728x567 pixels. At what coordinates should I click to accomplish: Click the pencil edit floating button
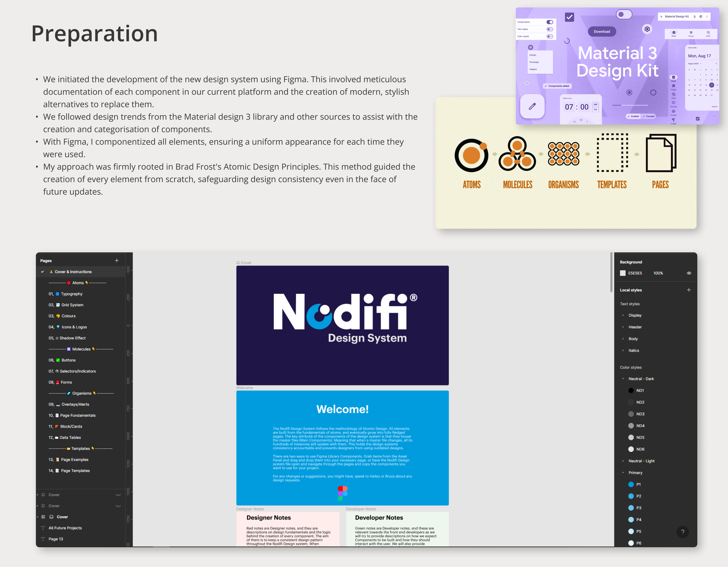[532, 106]
